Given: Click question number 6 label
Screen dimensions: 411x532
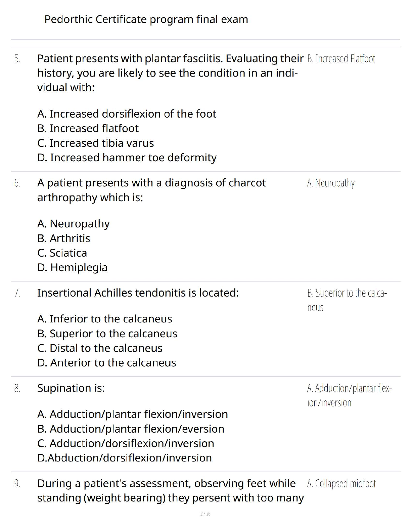Looking at the screenshot, I should [17, 183].
